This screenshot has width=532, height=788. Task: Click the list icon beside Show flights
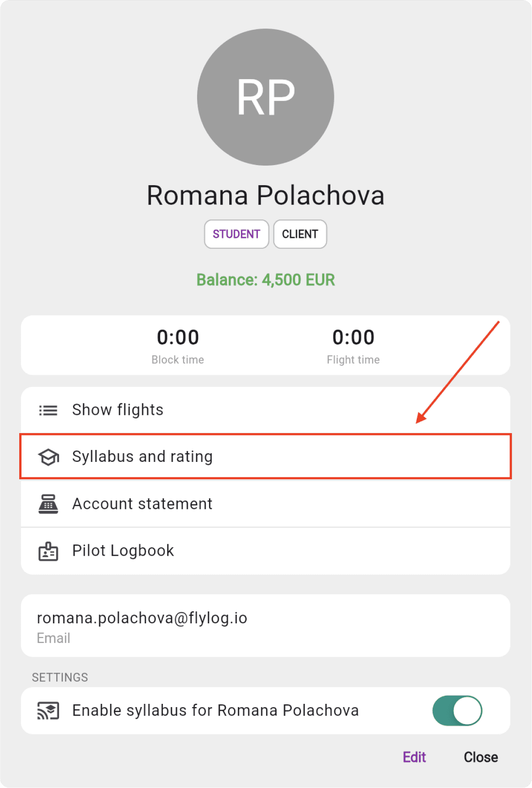pos(48,410)
